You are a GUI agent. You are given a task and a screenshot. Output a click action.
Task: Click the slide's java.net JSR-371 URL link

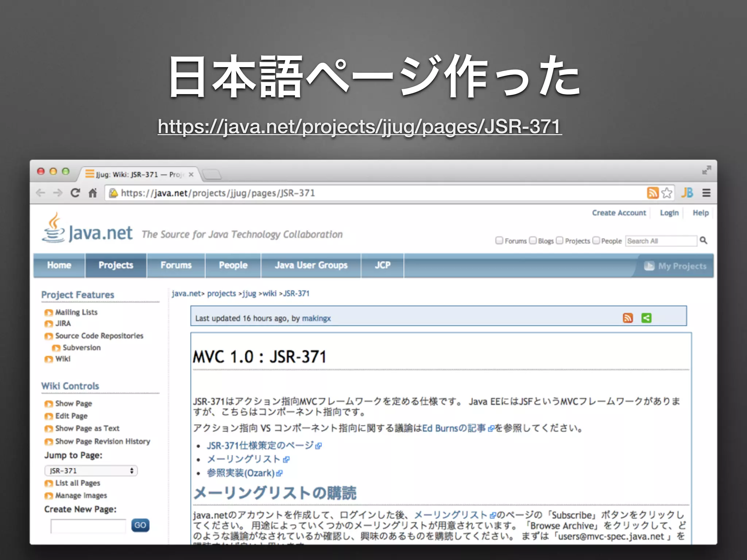360,127
